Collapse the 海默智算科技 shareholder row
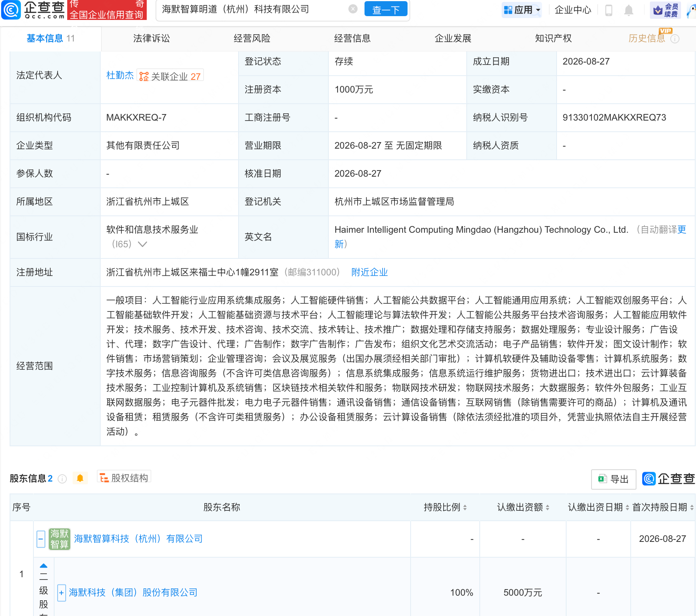Viewport: 696px width, 616px height. click(x=41, y=539)
